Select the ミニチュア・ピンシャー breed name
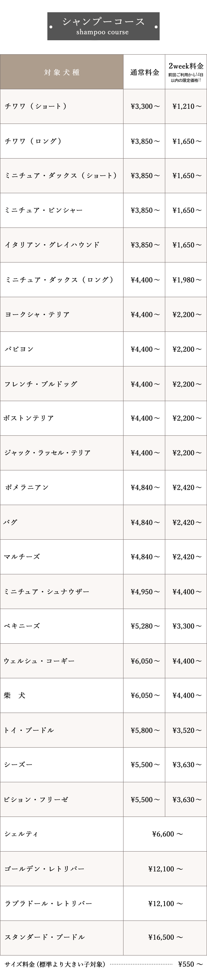This screenshot has height=980, width=207. pyautogui.click(x=44, y=210)
